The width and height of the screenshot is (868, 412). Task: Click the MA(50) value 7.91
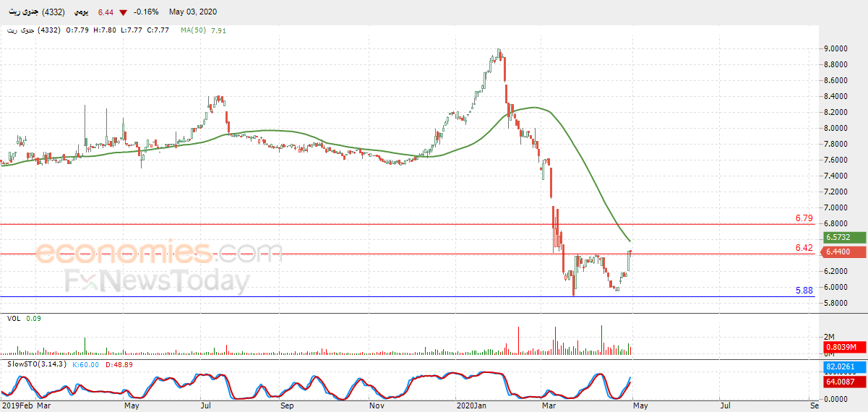pyautogui.click(x=218, y=30)
